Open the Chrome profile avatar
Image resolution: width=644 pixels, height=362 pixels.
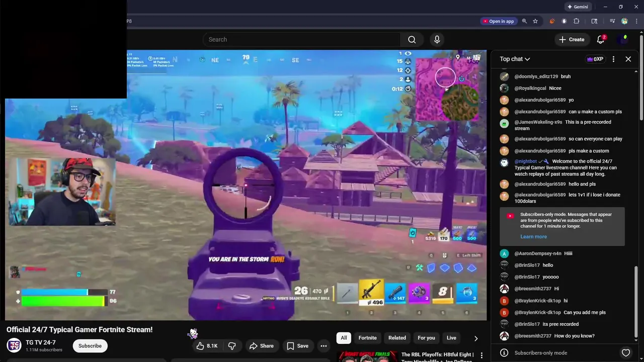coord(624,21)
